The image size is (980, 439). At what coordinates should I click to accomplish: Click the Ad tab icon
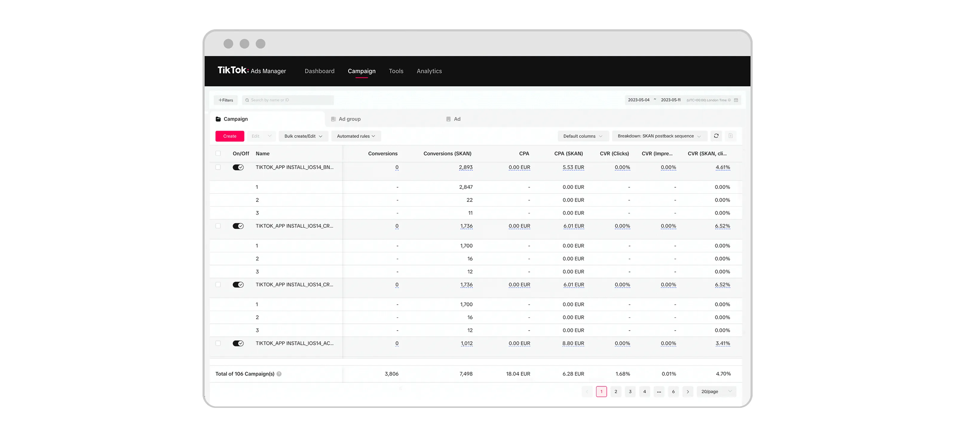pyautogui.click(x=448, y=119)
